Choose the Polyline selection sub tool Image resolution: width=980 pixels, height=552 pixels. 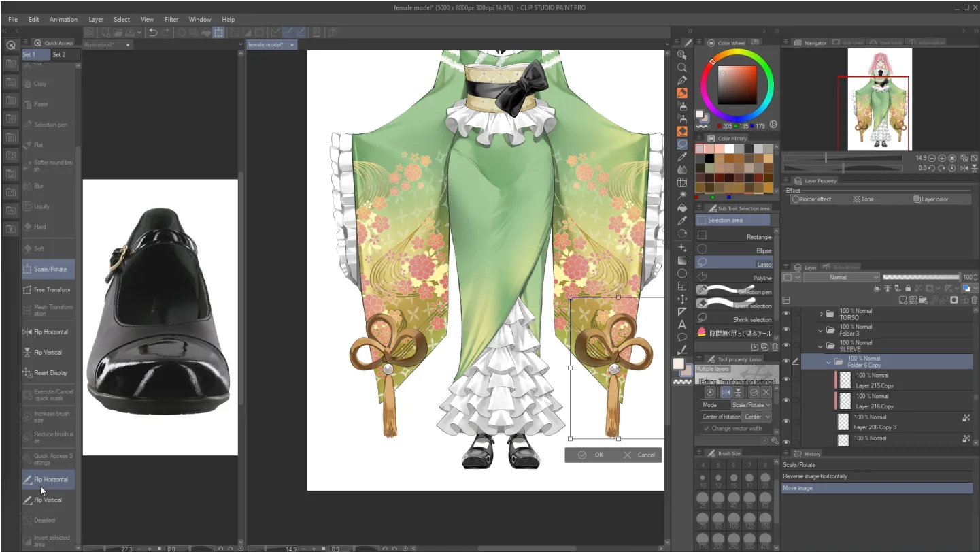(x=734, y=278)
